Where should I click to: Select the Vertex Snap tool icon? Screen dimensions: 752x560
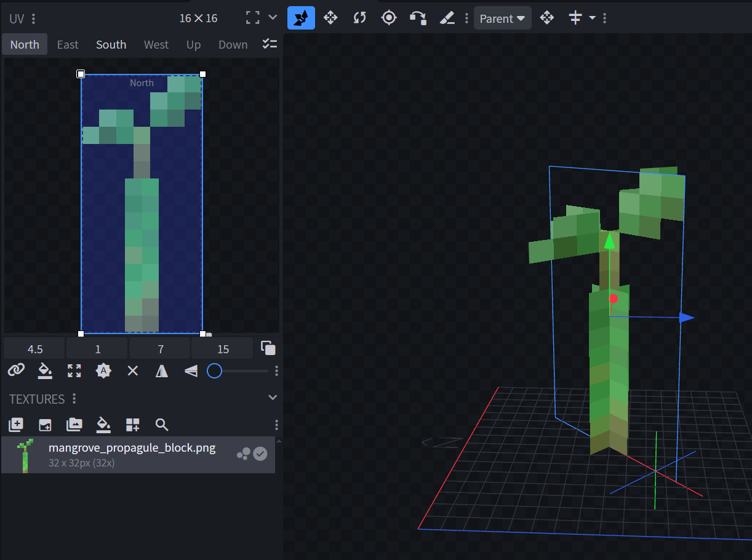point(418,18)
